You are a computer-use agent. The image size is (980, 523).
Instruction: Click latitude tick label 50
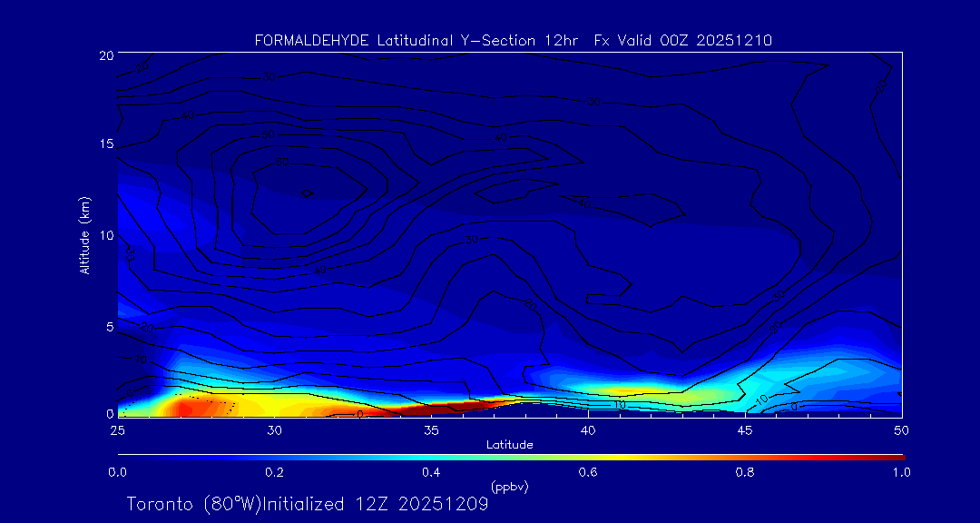click(902, 429)
